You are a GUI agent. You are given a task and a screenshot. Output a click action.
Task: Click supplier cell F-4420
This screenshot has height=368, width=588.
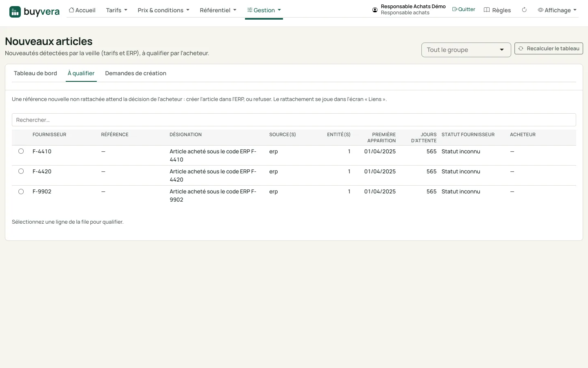[x=42, y=171]
